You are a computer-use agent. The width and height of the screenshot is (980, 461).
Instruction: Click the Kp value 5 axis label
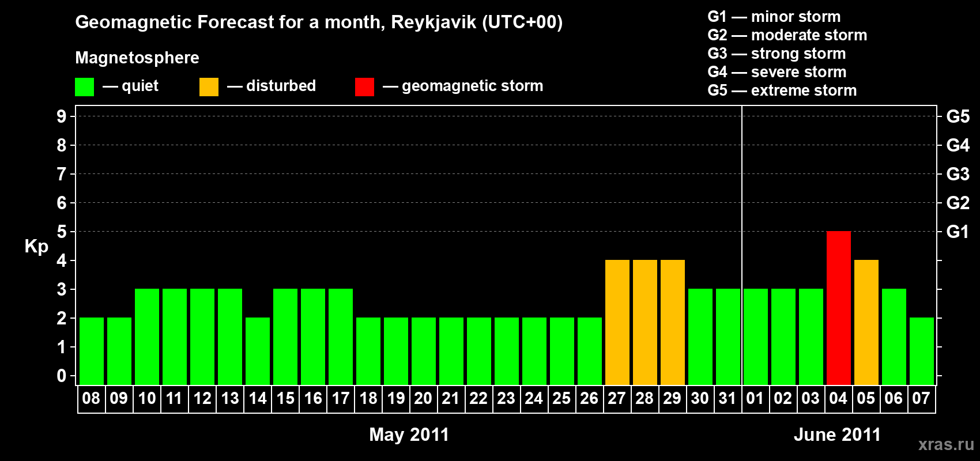click(x=62, y=232)
